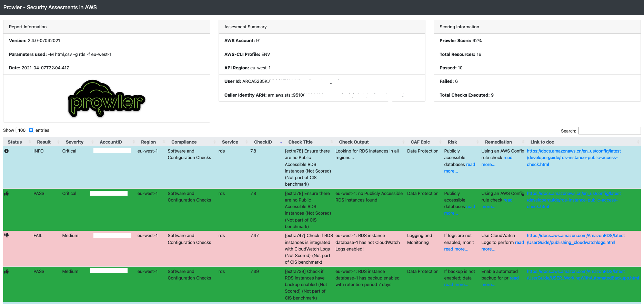The width and height of the screenshot is (644, 304).
Task: Sort table by Compliance column
Action: pyautogui.click(x=184, y=142)
